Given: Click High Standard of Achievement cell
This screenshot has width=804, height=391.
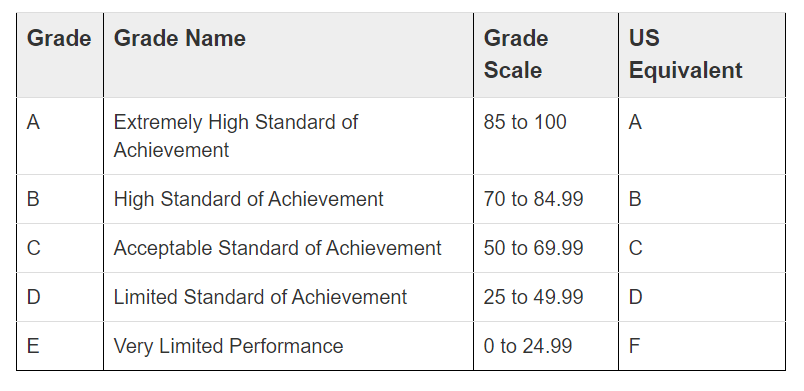Looking at the screenshot, I should pyautogui.click(x=288, y=199).
